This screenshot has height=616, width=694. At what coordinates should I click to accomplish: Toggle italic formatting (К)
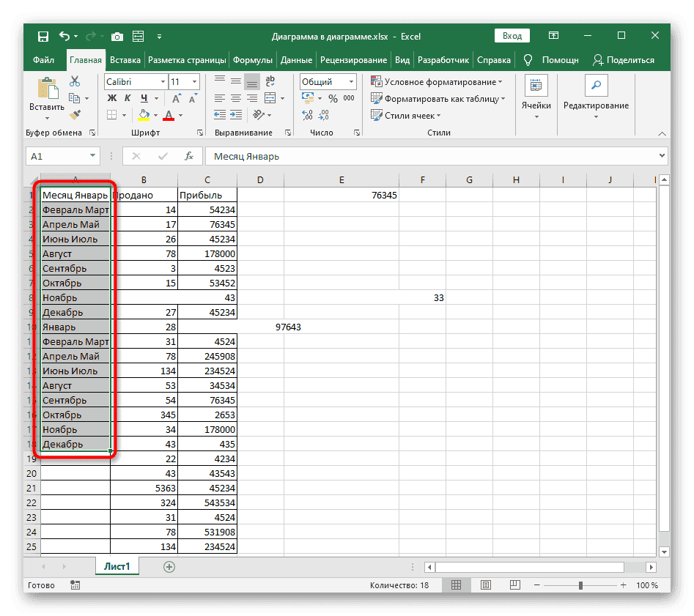coord(128,98)
